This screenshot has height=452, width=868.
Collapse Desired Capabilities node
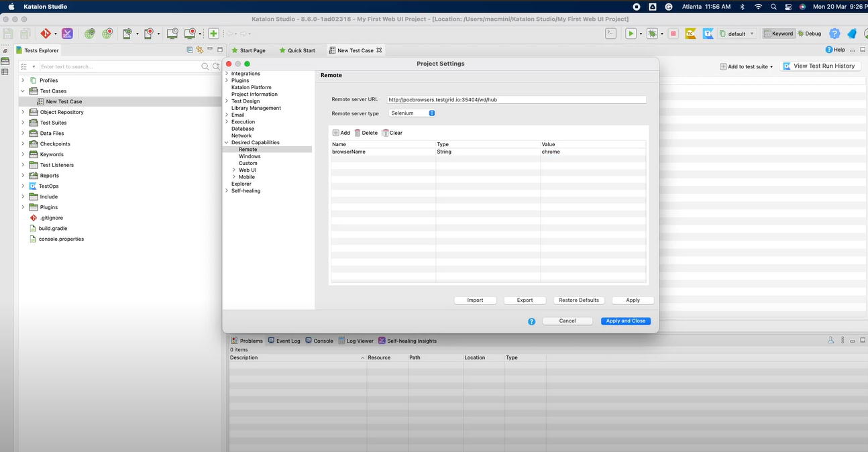point(227,143)
